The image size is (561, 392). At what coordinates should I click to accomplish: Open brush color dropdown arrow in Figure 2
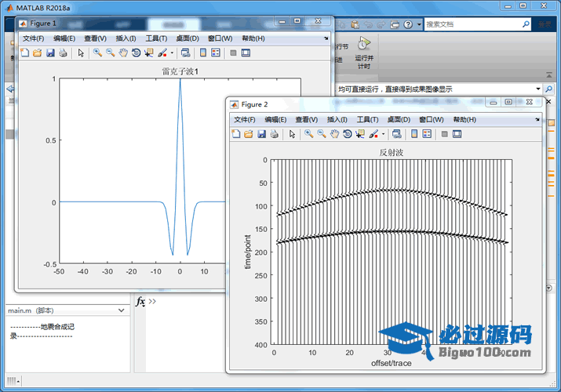383,134
